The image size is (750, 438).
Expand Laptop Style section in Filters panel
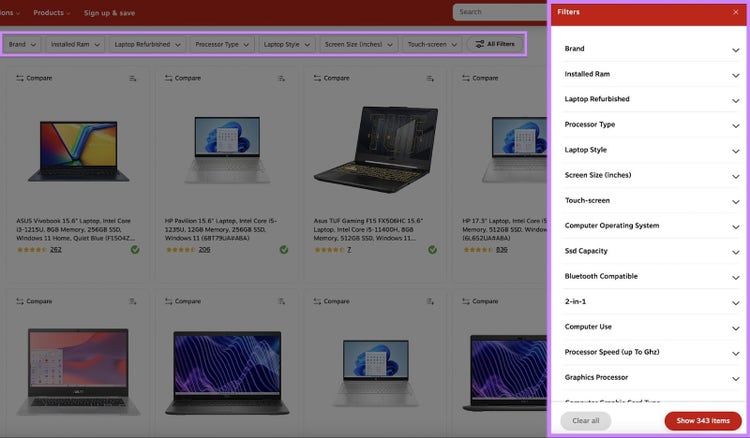[x=651, y=150]
